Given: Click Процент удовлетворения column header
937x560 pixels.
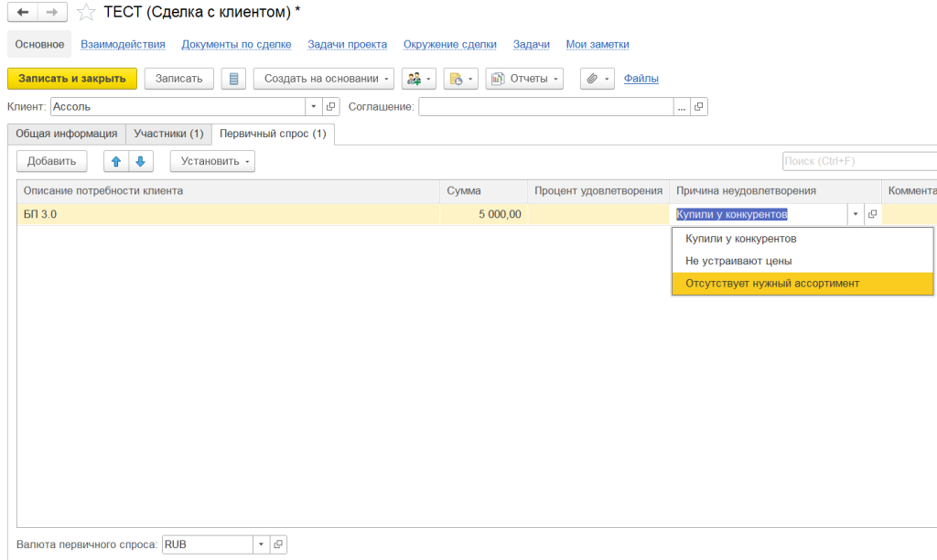Looking at the screenshot, I should pyautogui.click(x=598, y=191).
